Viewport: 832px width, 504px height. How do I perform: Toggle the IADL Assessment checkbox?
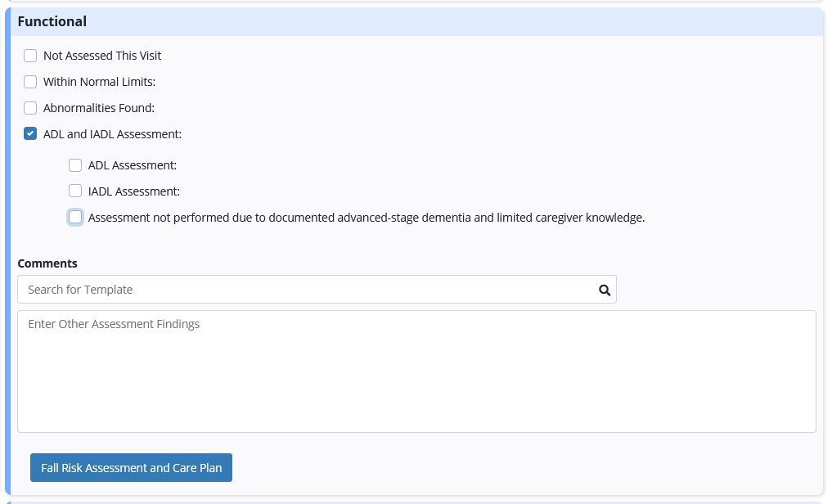click(x=75, y=191)
